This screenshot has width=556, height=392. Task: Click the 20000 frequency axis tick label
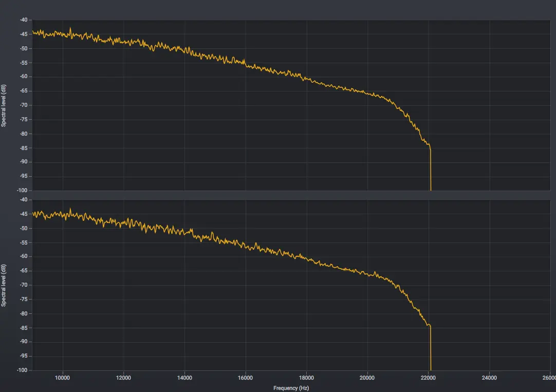[x=367, y=378]
